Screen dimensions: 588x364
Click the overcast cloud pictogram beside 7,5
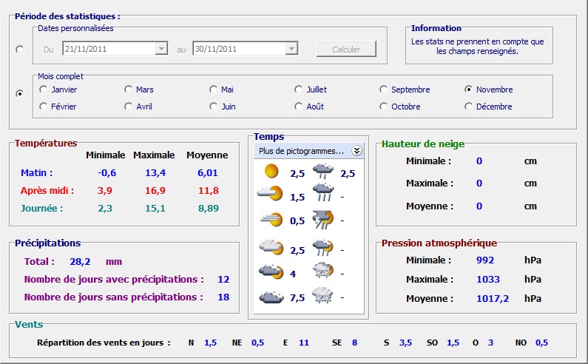pos(271,297)
